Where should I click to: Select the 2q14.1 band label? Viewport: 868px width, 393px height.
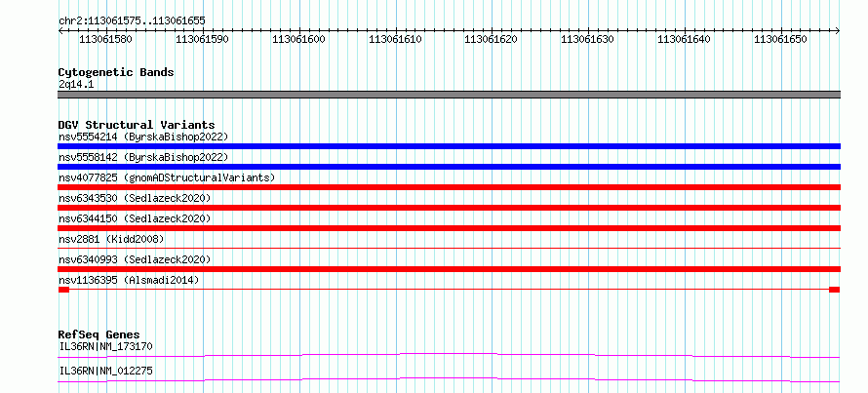pos(75,84)
